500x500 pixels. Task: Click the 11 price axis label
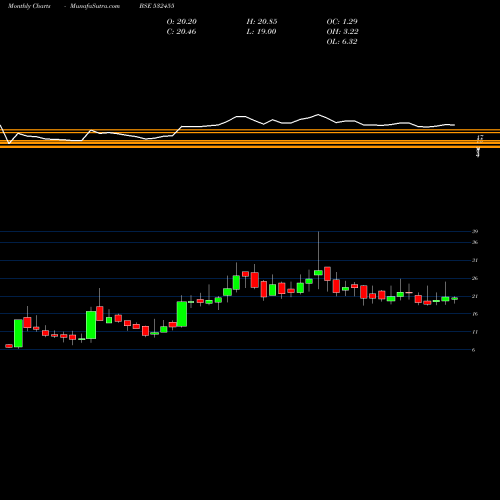coord(475,332)
